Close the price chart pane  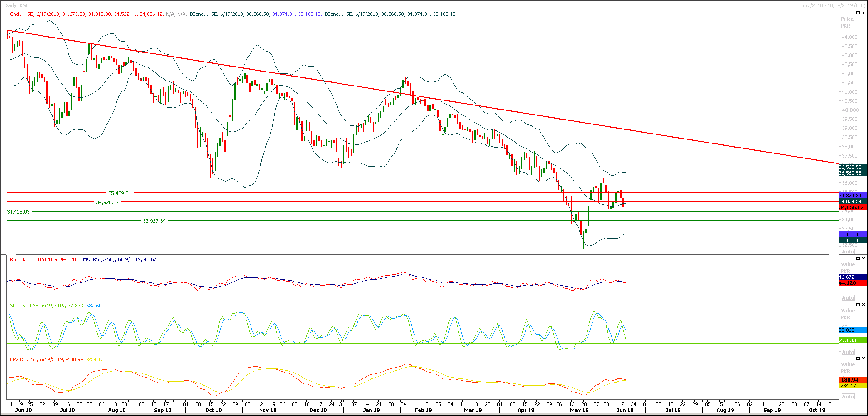pos(863,13)
